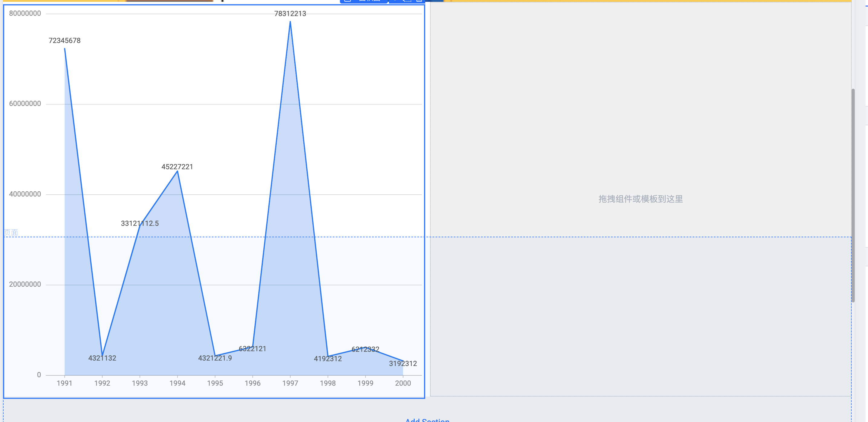The height and width of the screenshot is (422, 868).
Task: Click the empty drop zone placeholder text
Action: [x=640, y=199]
